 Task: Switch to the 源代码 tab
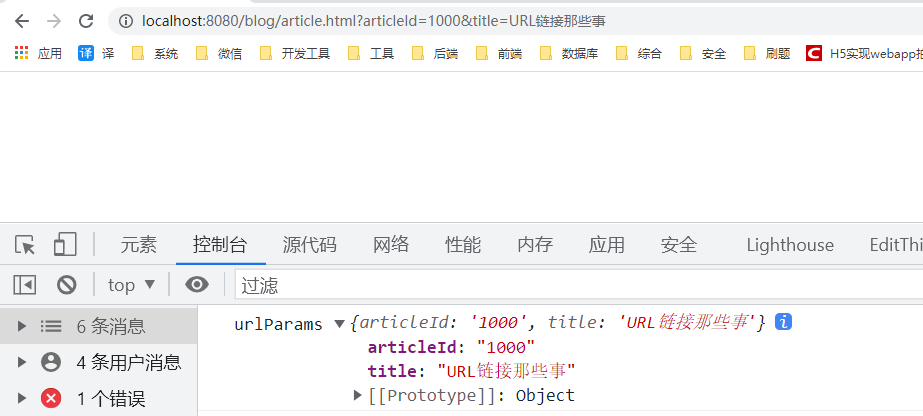click(310, 244)
